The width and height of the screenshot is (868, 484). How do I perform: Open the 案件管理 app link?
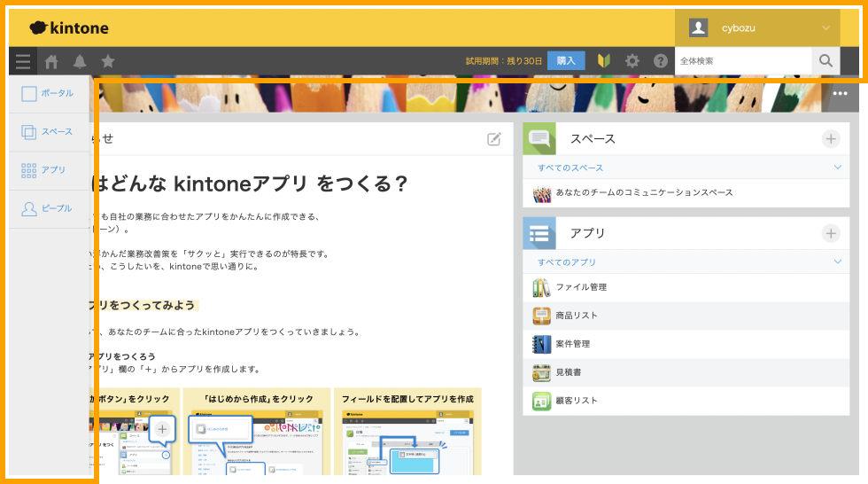pyautogui.click(x=572, y=344)
